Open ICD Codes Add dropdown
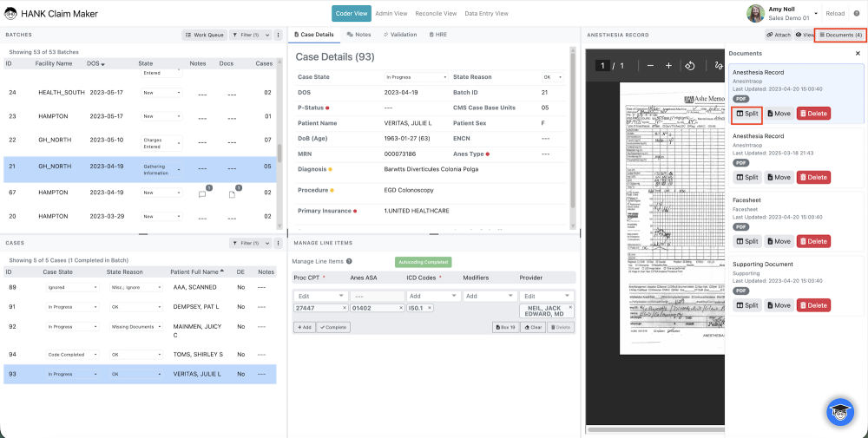The width and height of the screenshot is (868, 438). coord(433,296)
